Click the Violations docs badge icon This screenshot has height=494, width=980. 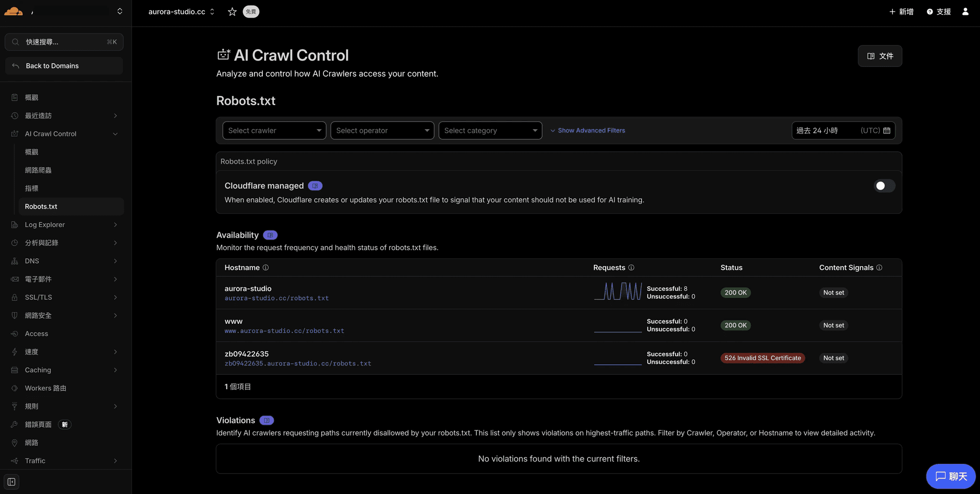point(267,420)
